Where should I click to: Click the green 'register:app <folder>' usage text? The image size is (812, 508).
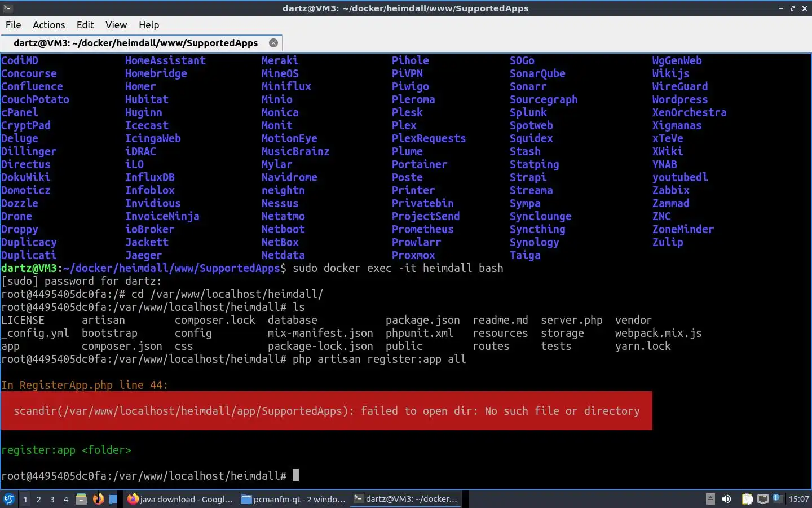66,450
